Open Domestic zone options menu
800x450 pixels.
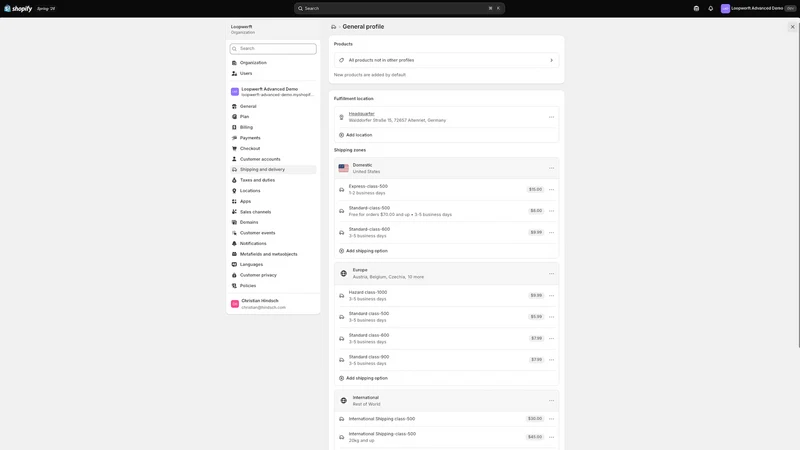point(552,168)
